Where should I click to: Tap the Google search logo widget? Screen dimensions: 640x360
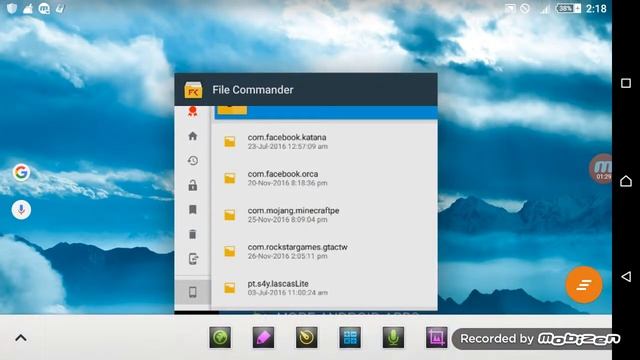(x=21, y=172)
